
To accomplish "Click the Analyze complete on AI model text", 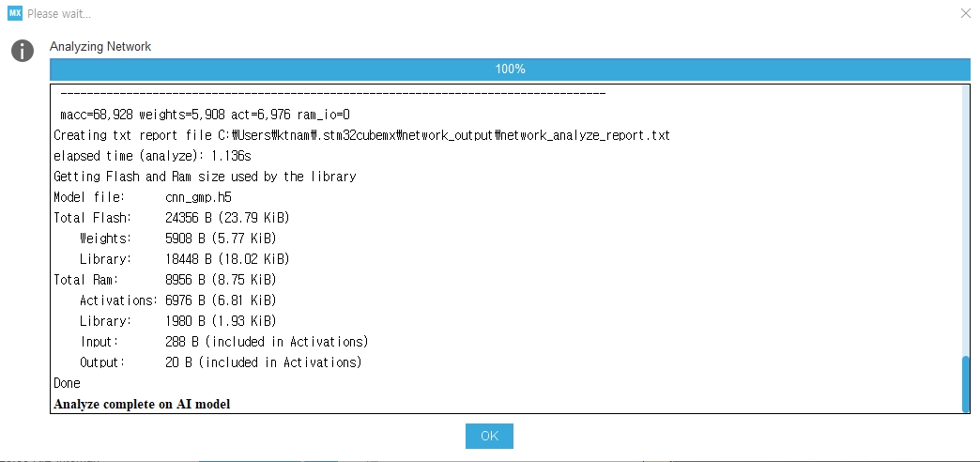I will pos(142,404).
